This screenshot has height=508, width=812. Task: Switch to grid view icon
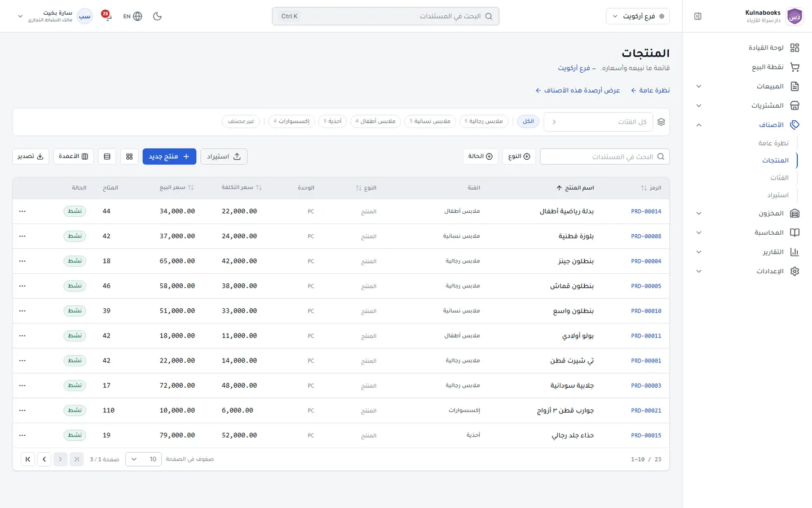(x=129, y=156)
